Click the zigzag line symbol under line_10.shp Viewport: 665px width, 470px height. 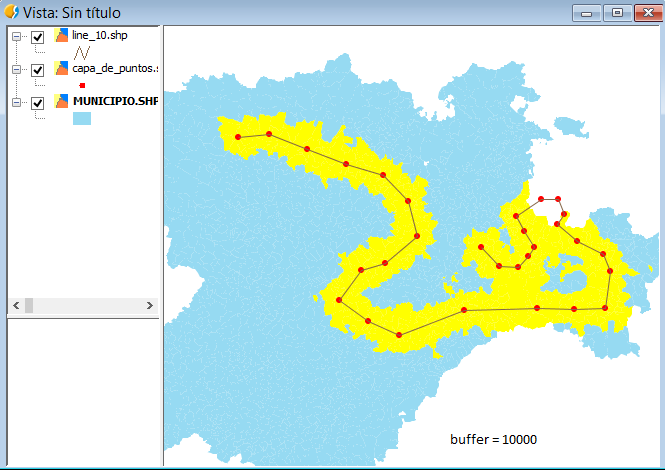(x=82, y=52)
